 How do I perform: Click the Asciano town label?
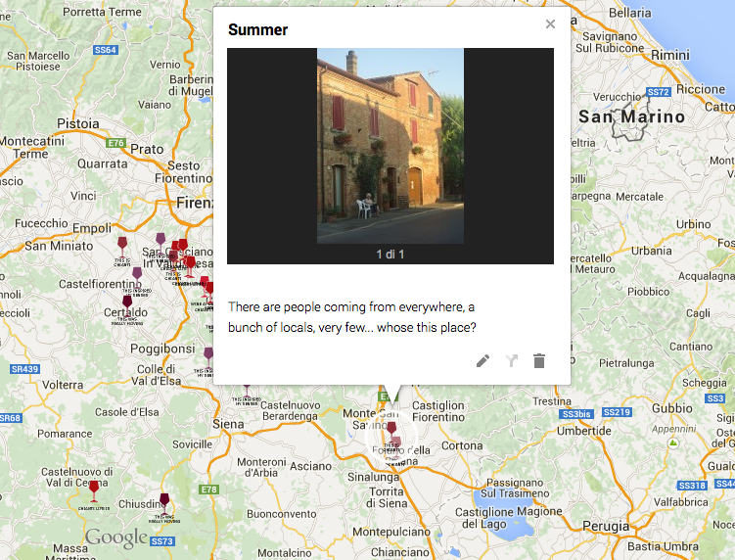click(311, 466)
